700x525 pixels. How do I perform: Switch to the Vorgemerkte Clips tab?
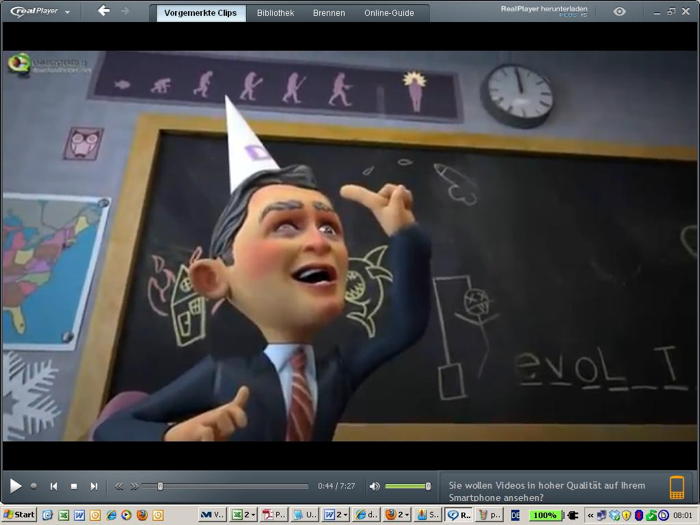coord(200,13)
